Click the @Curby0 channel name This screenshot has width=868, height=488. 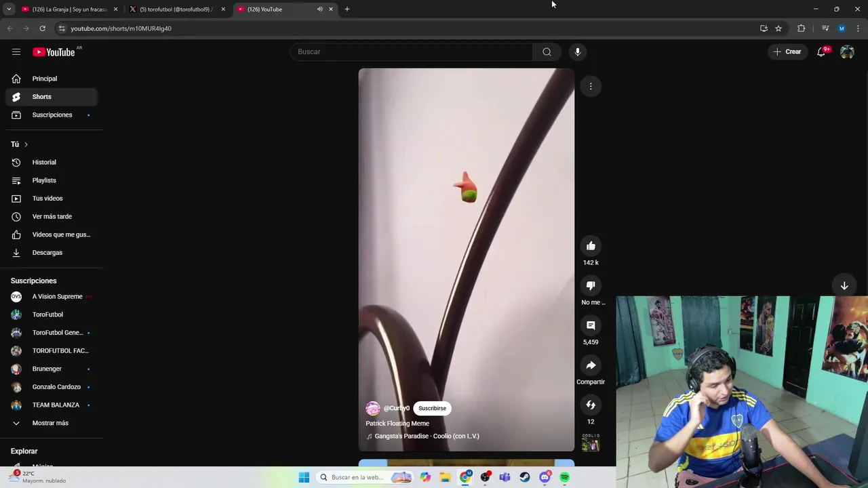397,409
